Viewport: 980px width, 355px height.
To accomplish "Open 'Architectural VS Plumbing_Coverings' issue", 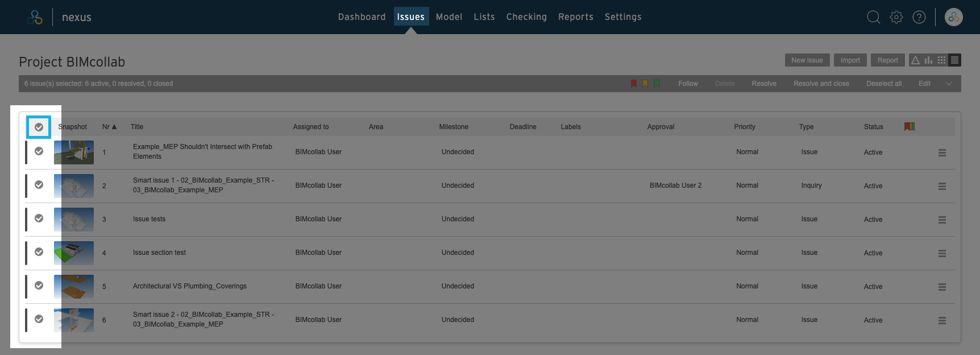I will click(x=190, y=286).
